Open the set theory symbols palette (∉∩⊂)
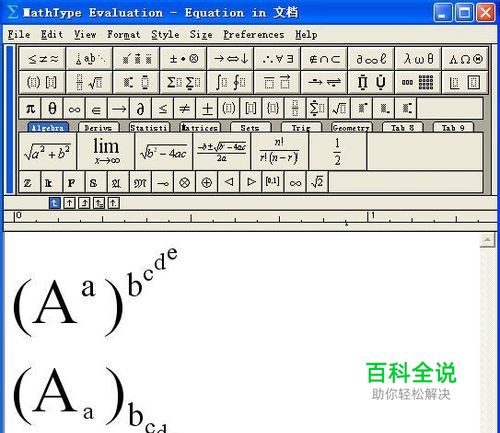The width and height of the screenshot is (500, 433). 324,59
